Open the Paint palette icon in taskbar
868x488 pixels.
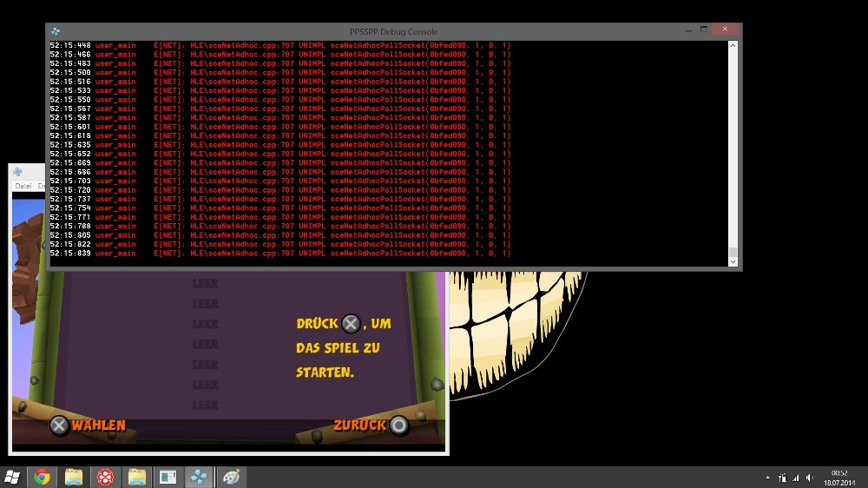[230, 477]
